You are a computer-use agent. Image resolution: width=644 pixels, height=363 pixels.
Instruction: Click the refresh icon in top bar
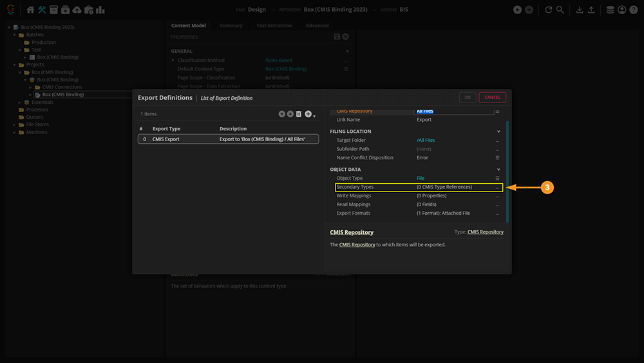(548, 10)
